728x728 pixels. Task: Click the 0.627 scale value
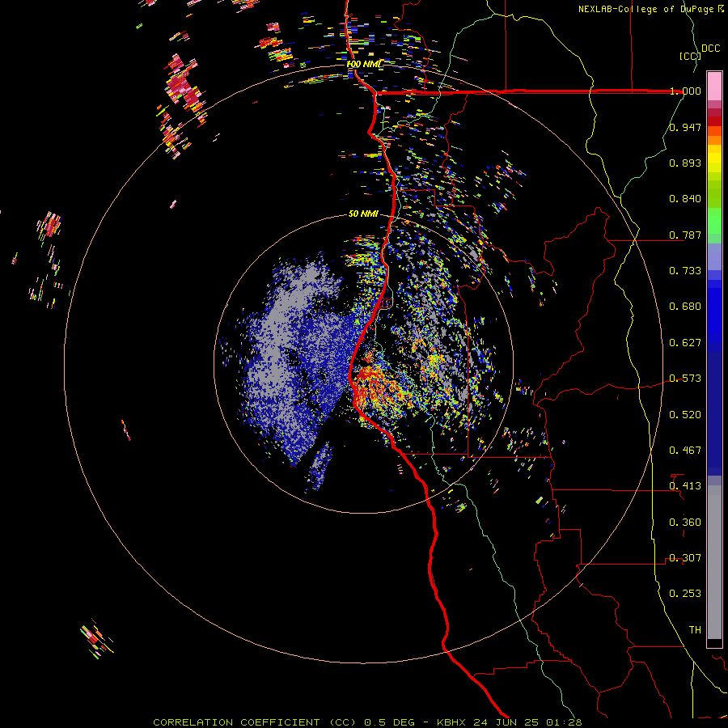coord(685,343)
